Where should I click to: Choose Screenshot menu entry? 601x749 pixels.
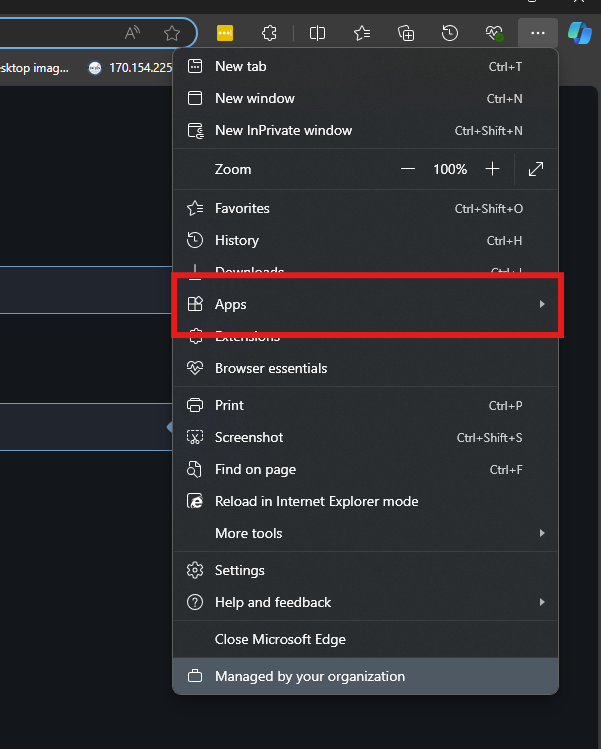point(365,437)
